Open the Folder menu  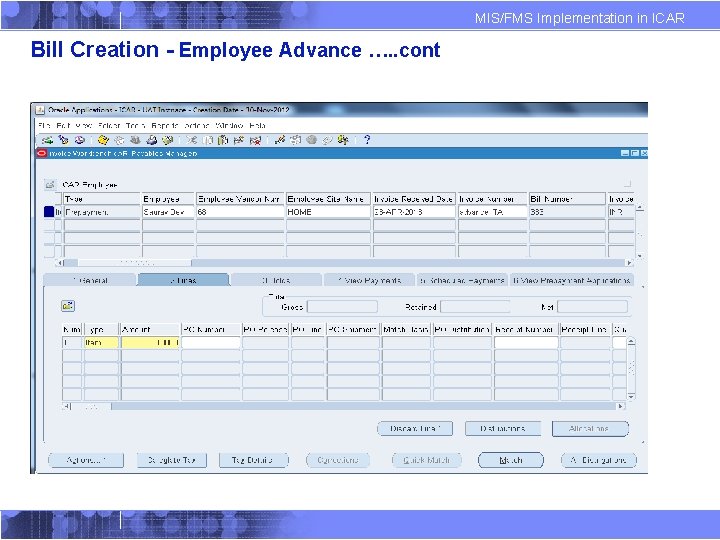coord(109,125)
